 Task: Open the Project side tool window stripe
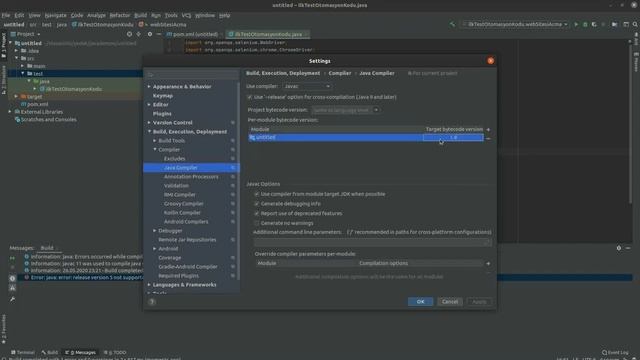(4, 46)
